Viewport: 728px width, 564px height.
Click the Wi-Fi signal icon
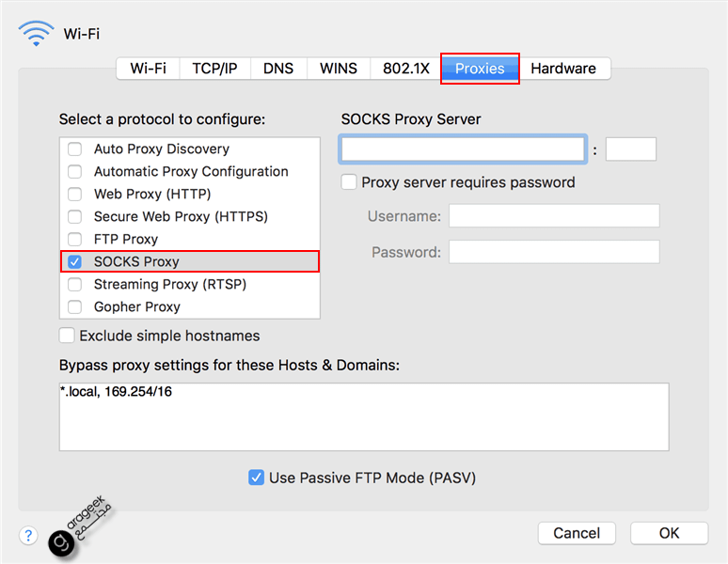click(36, 34)
